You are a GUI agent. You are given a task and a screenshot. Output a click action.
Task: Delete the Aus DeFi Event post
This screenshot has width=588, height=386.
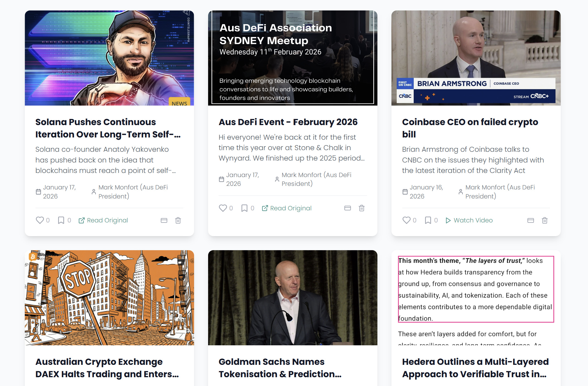(362, 208)
